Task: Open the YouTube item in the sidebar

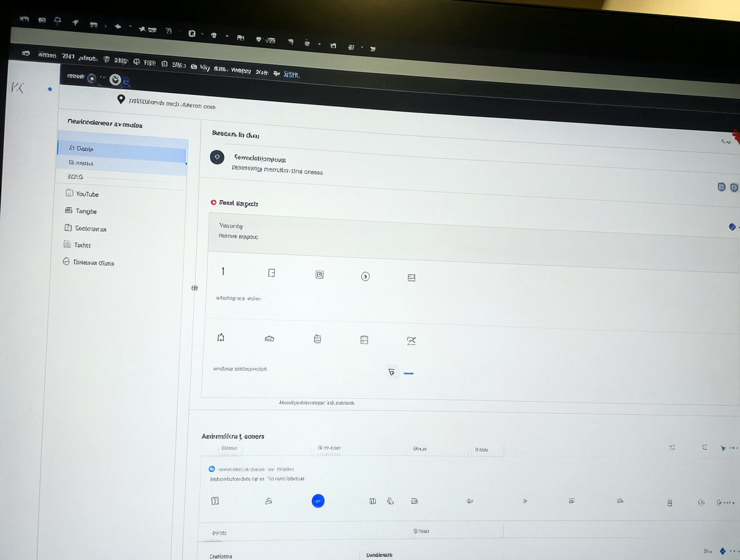Action: point(82,193)
